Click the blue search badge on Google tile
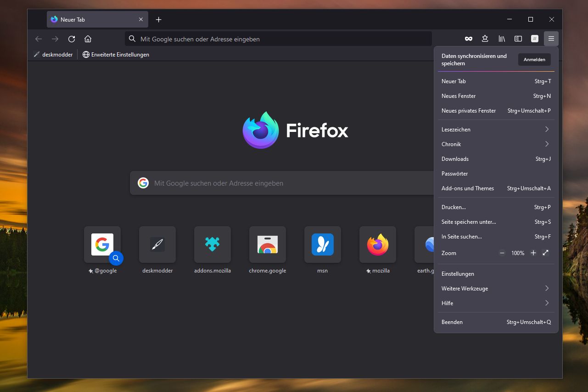Image resolution: width=588 pixels, height=392 pixels. pyautogui.click(x=116, y=258)
